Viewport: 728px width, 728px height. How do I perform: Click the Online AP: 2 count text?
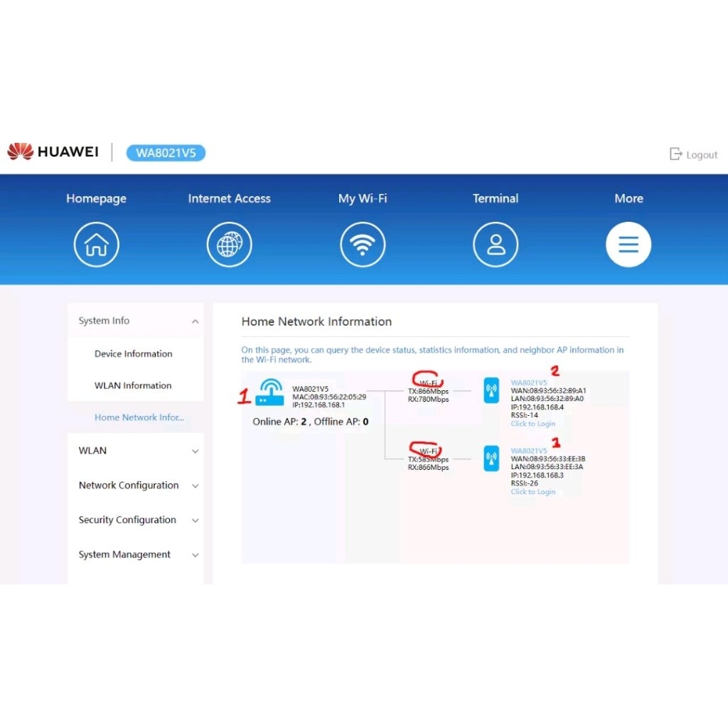(279, 422)
